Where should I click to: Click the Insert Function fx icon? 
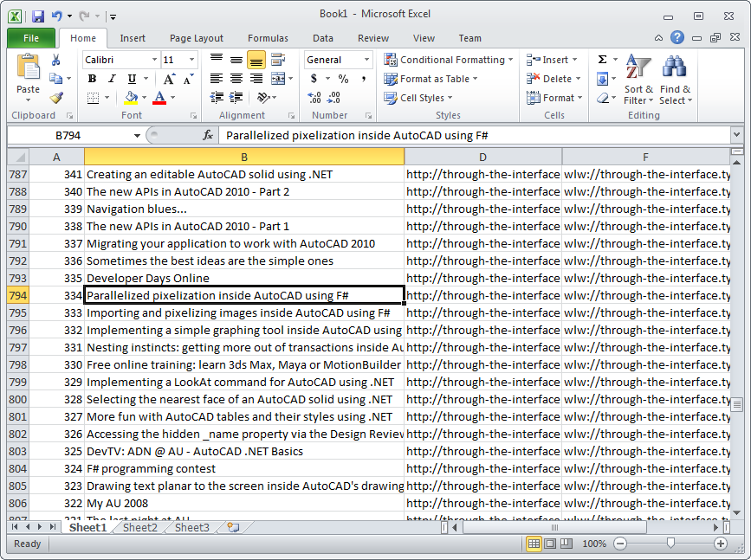(208, 135)
